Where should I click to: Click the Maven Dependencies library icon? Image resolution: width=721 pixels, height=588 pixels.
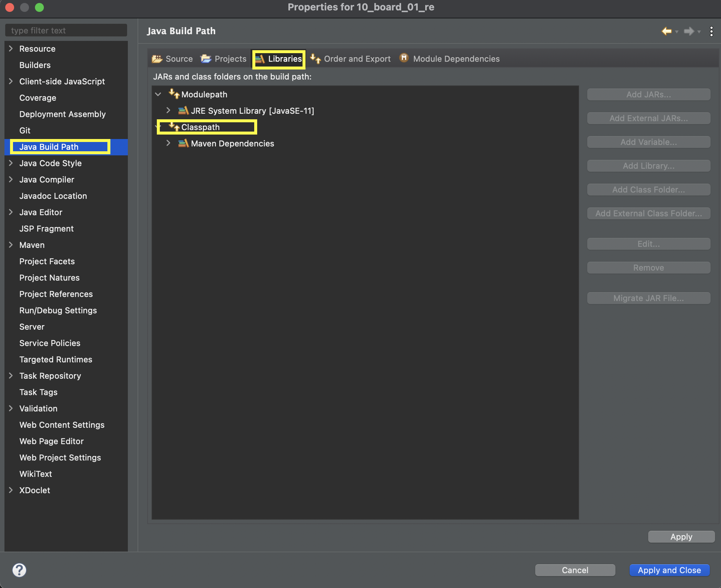coord(183,143)
